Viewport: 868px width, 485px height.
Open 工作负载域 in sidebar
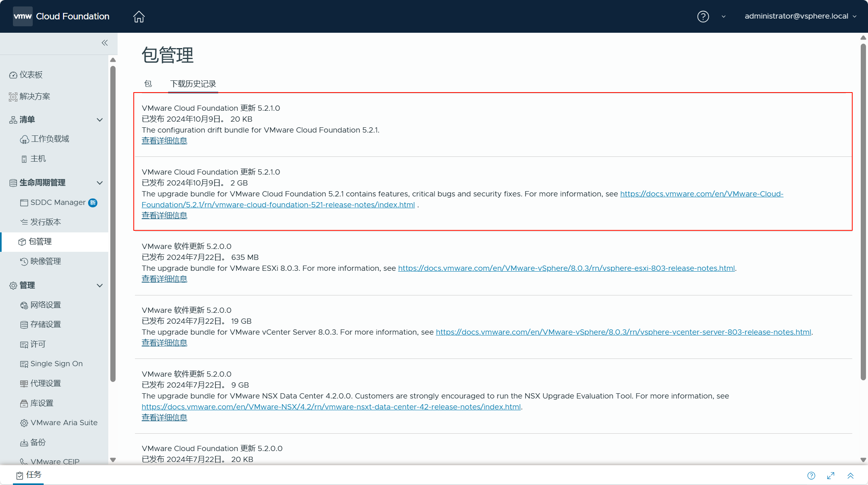pos(50,139)
